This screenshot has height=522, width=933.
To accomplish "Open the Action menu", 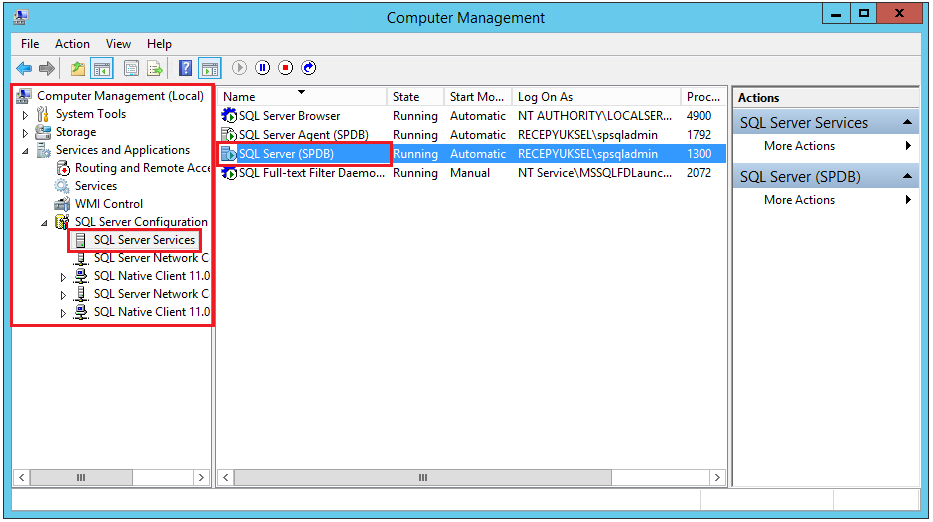I will [72, 43].
